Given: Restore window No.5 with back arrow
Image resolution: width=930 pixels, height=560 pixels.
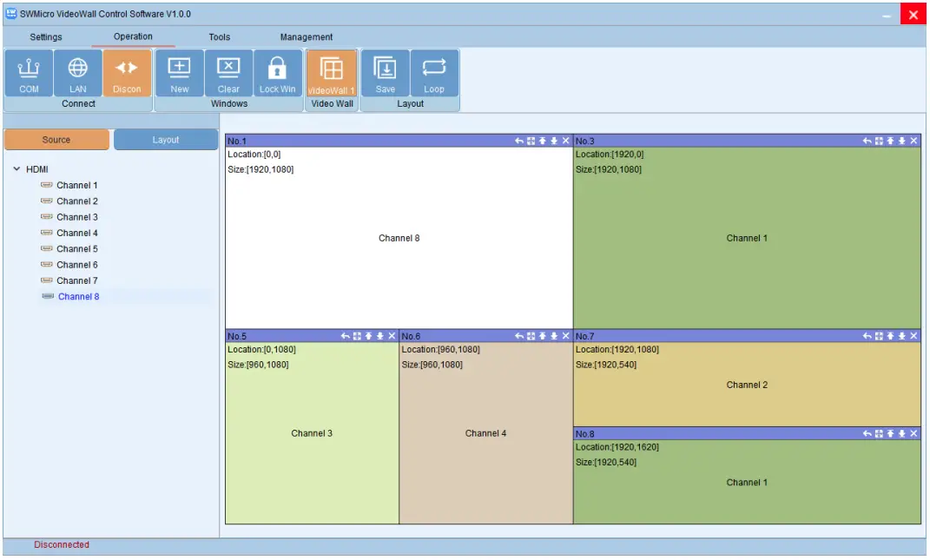Looking at the screenshot, I should coord(346,336).
